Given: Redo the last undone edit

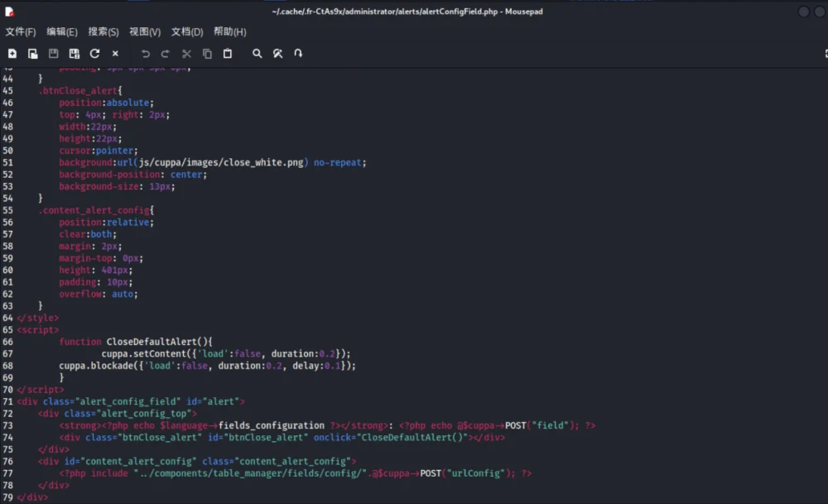Looking at the screenshot, I should coord(166,53).
